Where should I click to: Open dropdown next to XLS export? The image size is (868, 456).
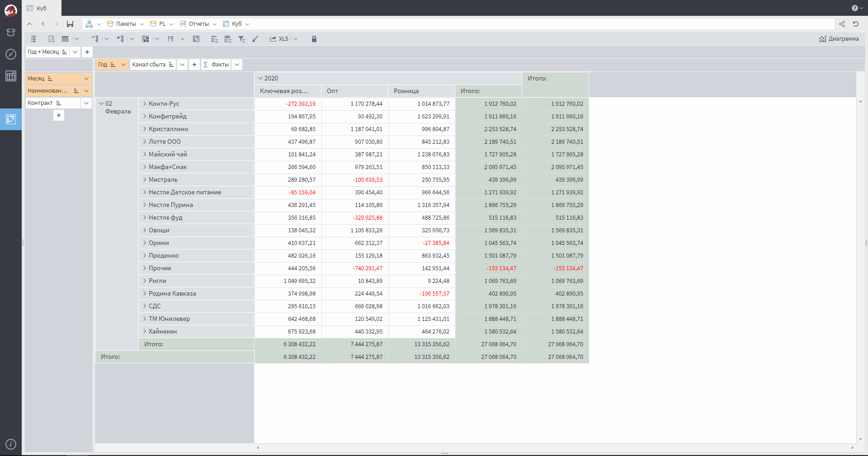coord(296,39)
